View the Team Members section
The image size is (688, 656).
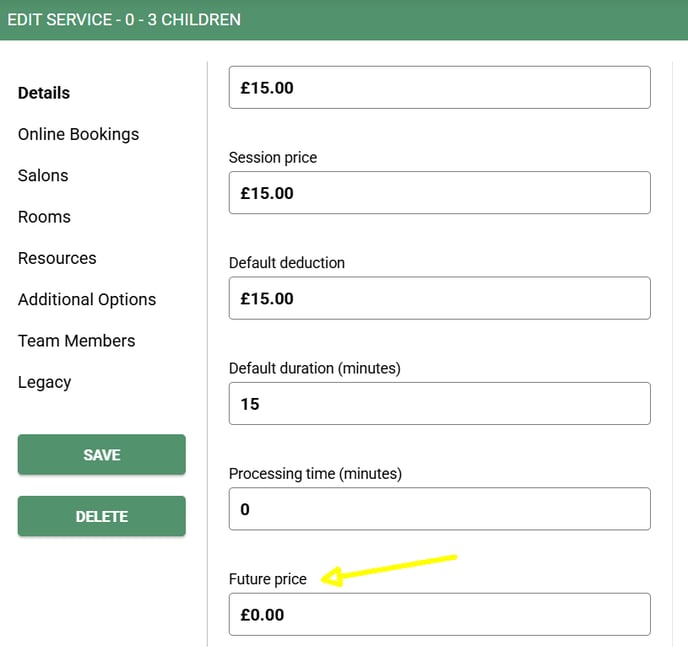77,341
